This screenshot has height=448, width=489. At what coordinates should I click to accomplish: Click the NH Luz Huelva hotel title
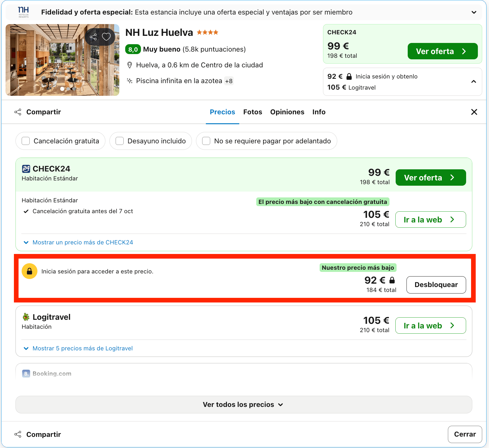point(159,32)
